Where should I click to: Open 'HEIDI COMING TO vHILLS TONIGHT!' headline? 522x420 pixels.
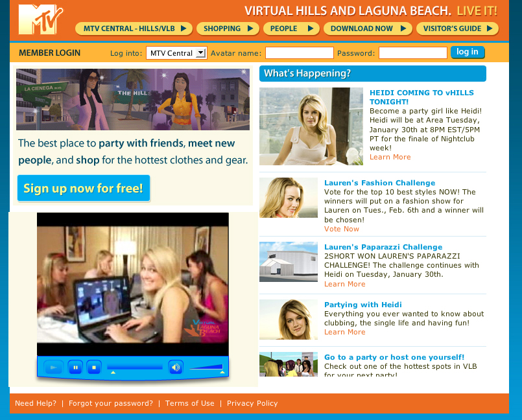tap(421, 97)
